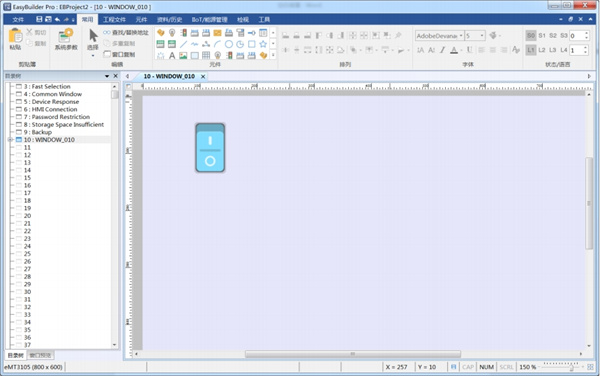Pick the Bit Lamp bulb in first gallery row
This screenshot has height=376, width=600.
172,33
